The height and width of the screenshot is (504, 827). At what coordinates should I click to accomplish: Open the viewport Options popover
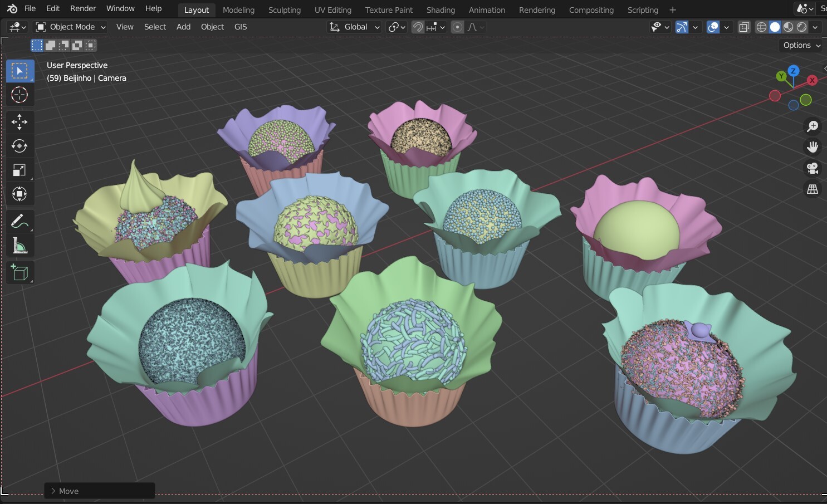pos(801,45)
